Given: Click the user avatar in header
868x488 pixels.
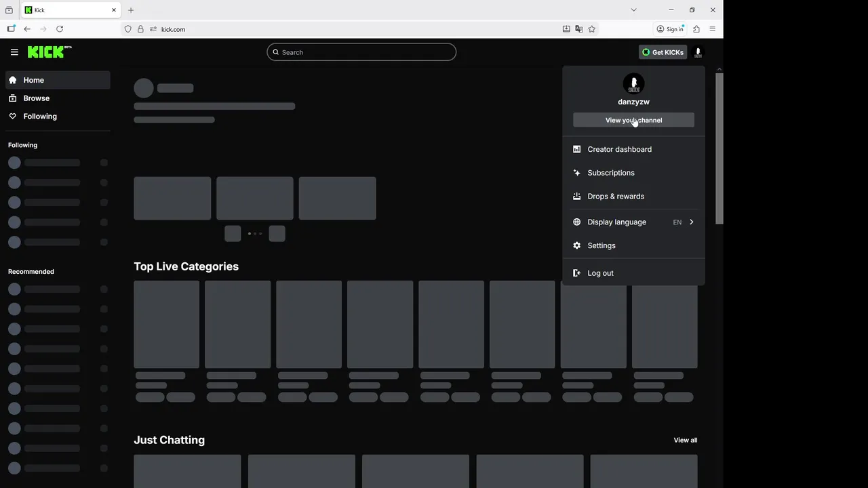Looking at the screenshot, I should pos(698,52).
